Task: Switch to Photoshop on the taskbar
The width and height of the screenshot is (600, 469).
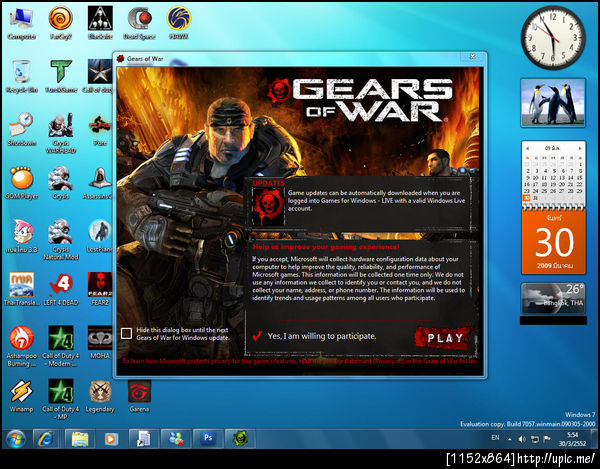Action: click(208, 439)
